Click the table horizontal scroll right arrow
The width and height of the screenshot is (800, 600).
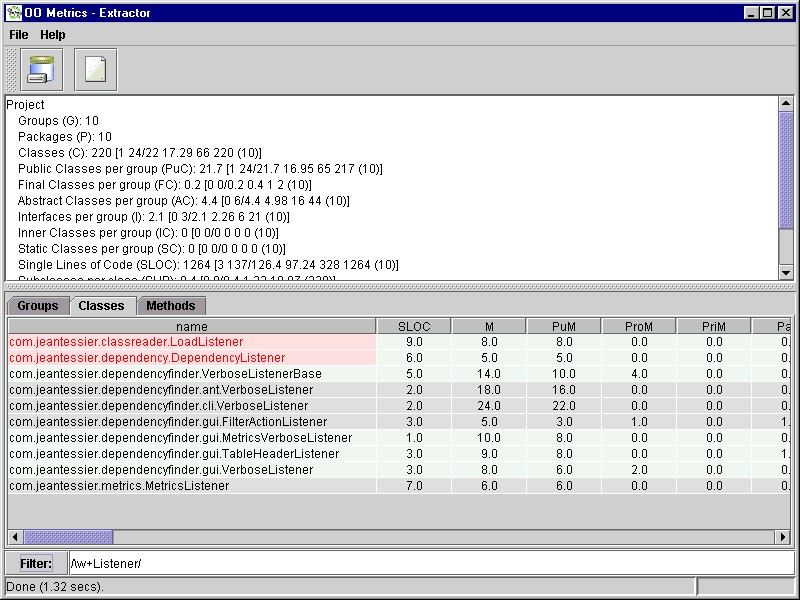click(x=783, y=537)
